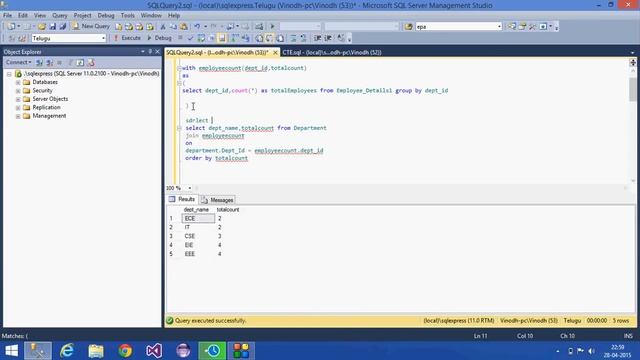The height and width of the screenshot is (360, 640).
Task: Open the Query menu
Action: tap(60, 16)
